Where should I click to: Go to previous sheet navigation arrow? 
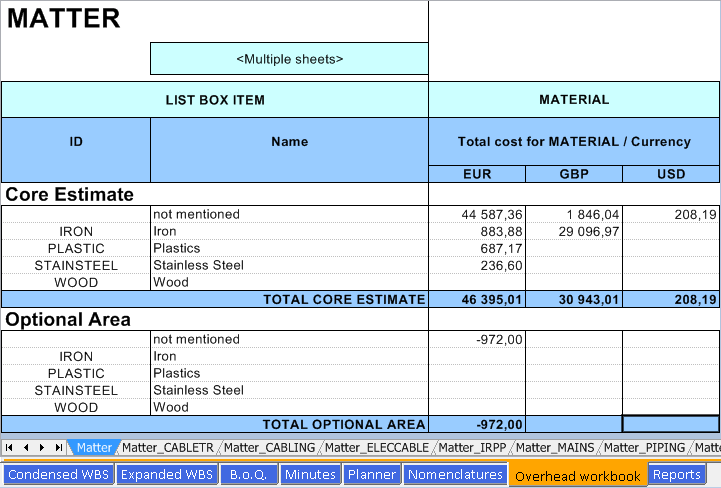click(x=26, y=447)
